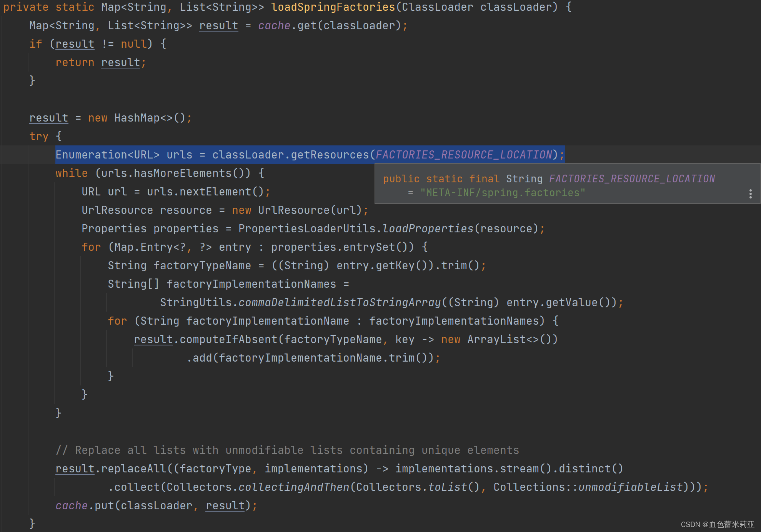This screenshot has height=532, width=761.
Task: Click the return result statement
Action: 100,62
